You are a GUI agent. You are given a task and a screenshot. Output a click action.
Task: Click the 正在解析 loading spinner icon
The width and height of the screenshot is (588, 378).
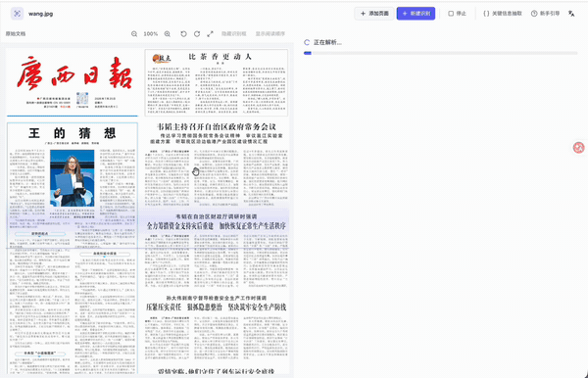(307, 42)
